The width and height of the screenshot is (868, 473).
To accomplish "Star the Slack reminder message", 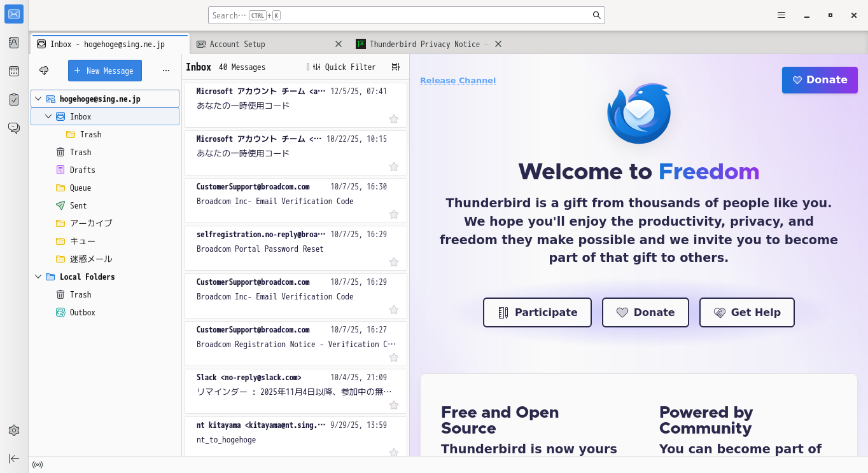I will pos(394,405).
